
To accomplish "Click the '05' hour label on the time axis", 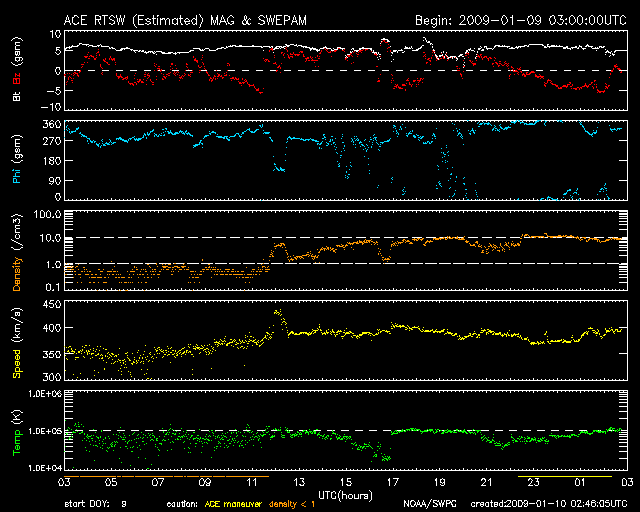I will pos(111,483).
